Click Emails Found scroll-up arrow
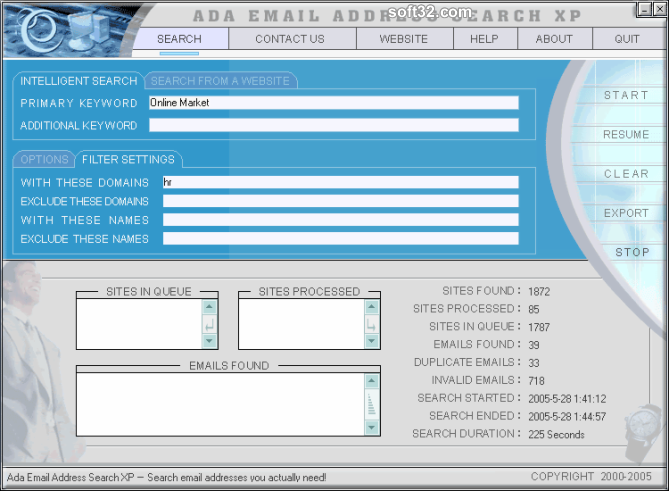The image size is (669, 491). [372, 381]
